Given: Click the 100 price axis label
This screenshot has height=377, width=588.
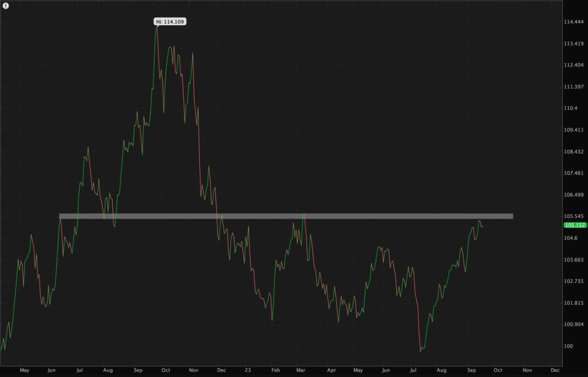Looking at the screenshot, I should pos(568,346).
